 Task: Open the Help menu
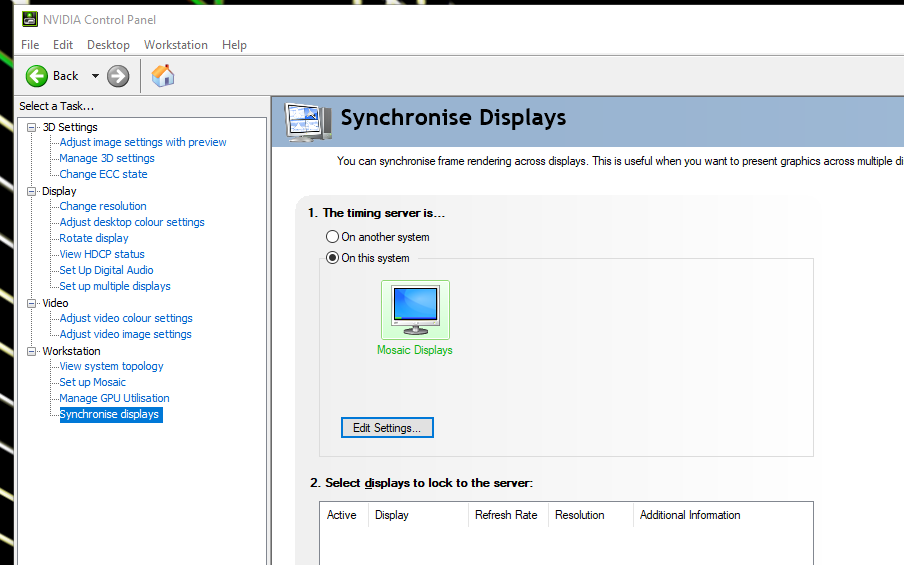(234, 44)
